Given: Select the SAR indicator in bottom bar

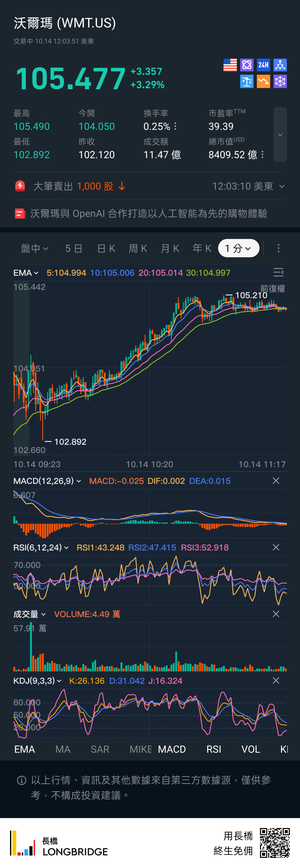Looking at the screenshot, I should [x=100, y=749].
